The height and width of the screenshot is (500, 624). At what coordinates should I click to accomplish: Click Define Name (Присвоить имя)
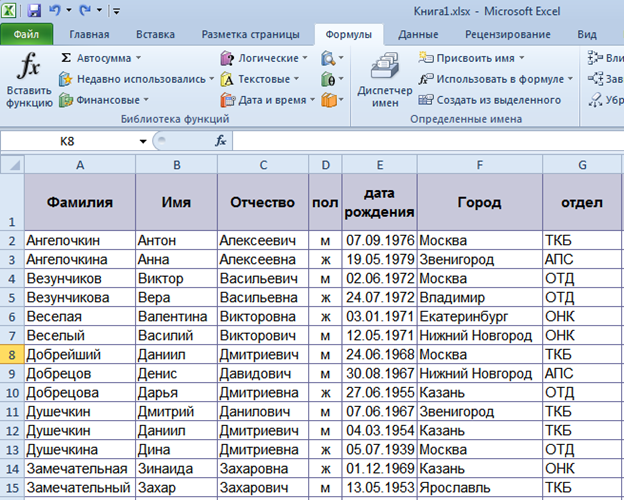pyautogui.click(x=474, y=58)
